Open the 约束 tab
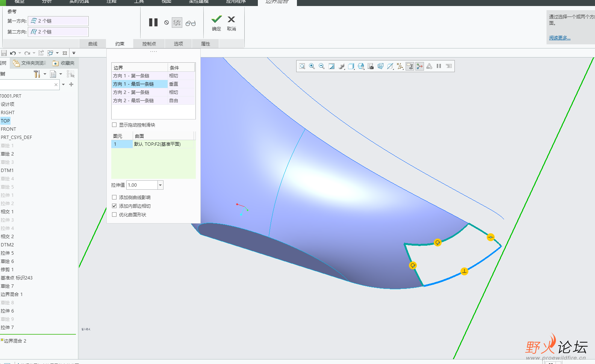This screenshot has height=364, width=595. 120,44
